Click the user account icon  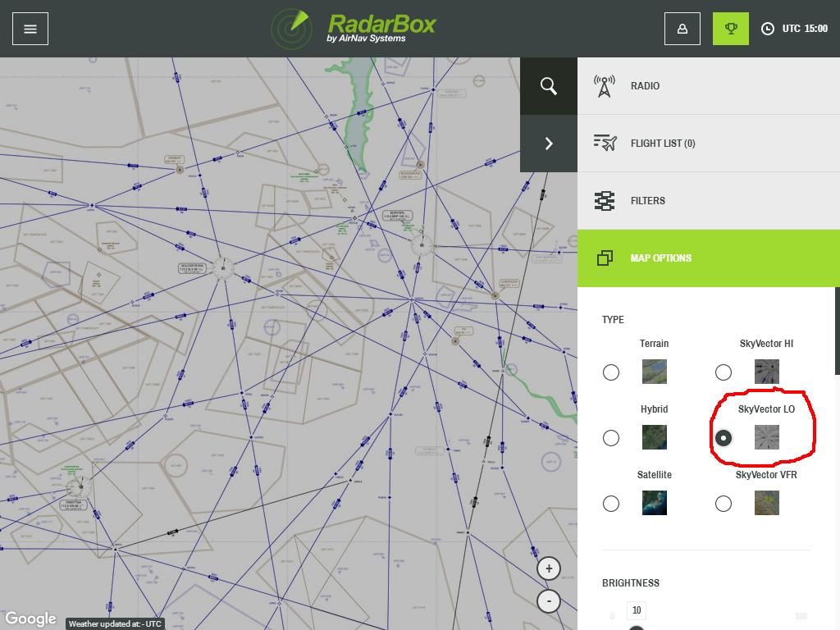click(x=682, y=29)
